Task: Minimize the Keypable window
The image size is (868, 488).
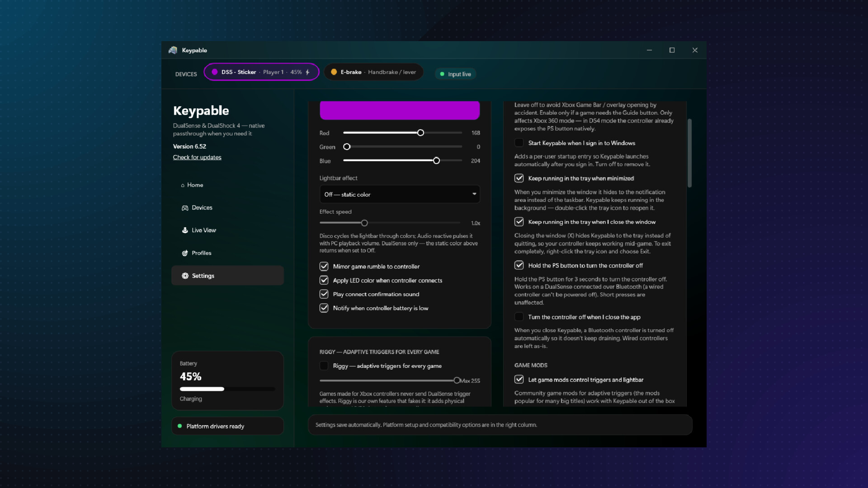Action: coord(649,50)
